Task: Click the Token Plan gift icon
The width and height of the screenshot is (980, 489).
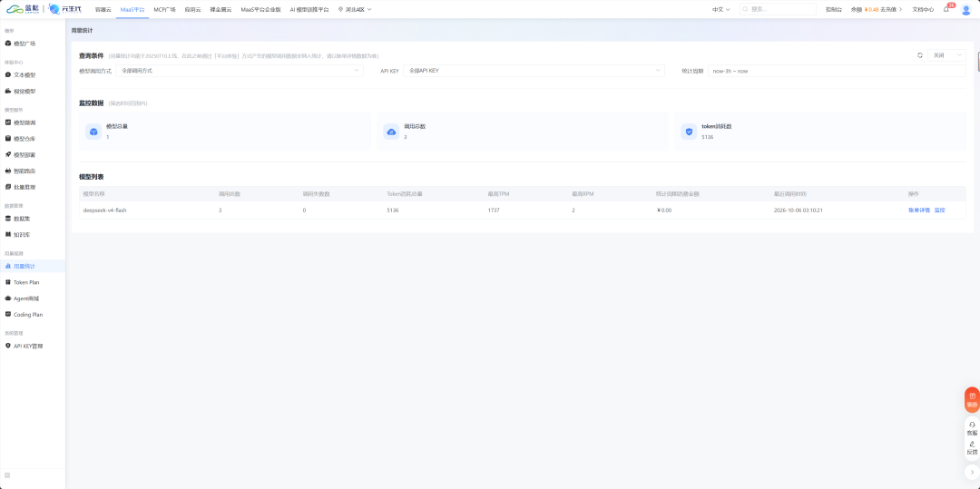Action: click(7, 282)
